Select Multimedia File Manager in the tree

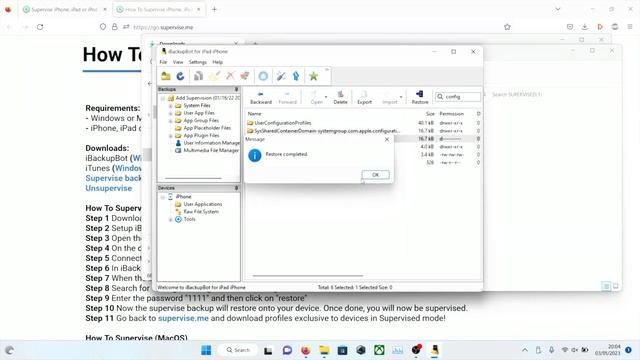pos(211,150)
